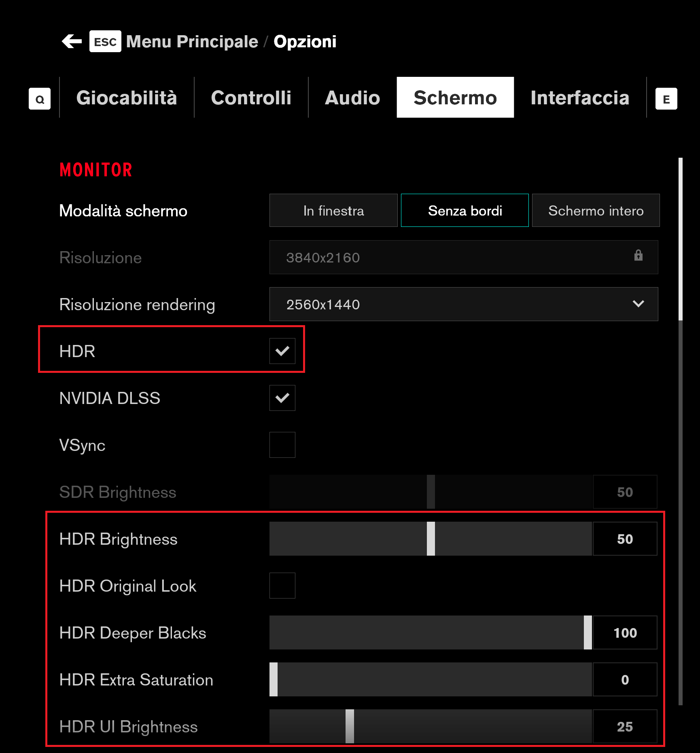Click the SDR Brightness value box
The image size is (700, 753).
[x=625, y=492]
